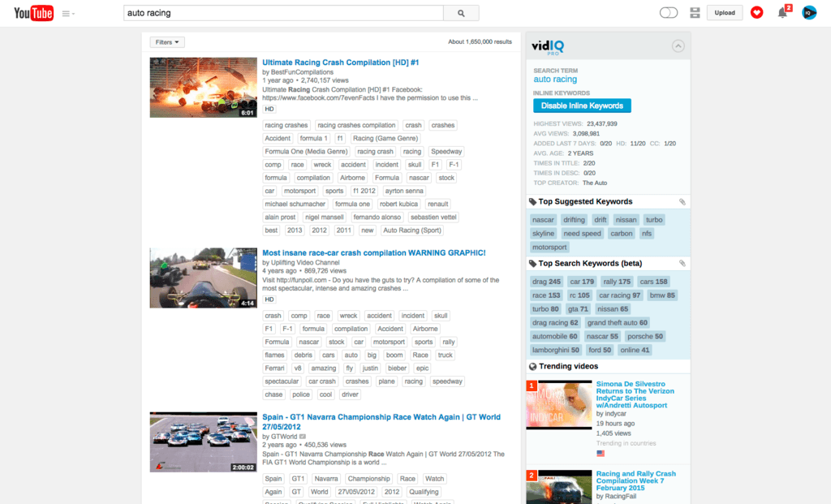Open the guide hamburger menu
This screenshot has height=504, width=831.
(68, 13)
